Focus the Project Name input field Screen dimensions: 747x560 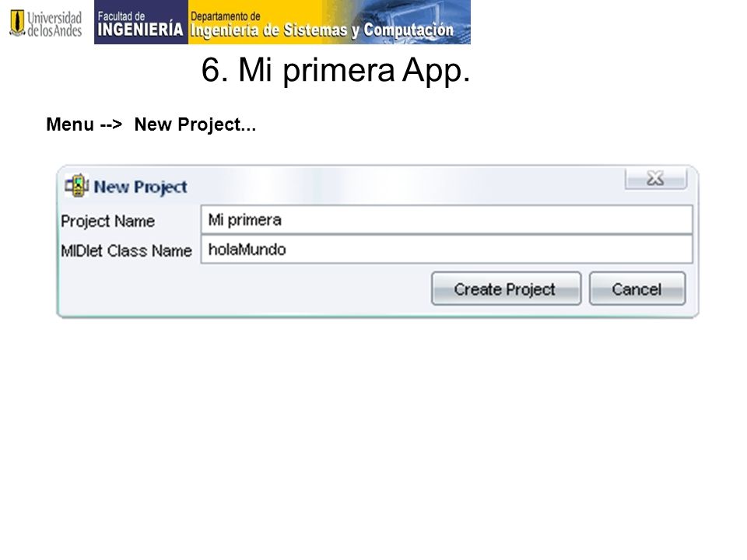click(447, 219)
